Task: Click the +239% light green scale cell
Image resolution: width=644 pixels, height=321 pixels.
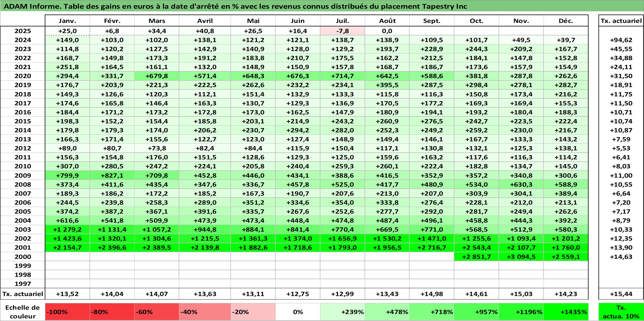Action: tap(342, 312)
